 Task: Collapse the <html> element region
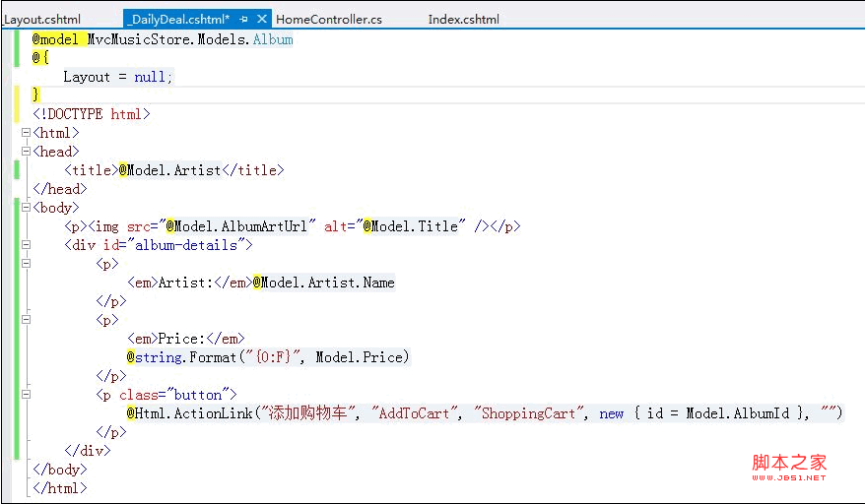[27, 133]
